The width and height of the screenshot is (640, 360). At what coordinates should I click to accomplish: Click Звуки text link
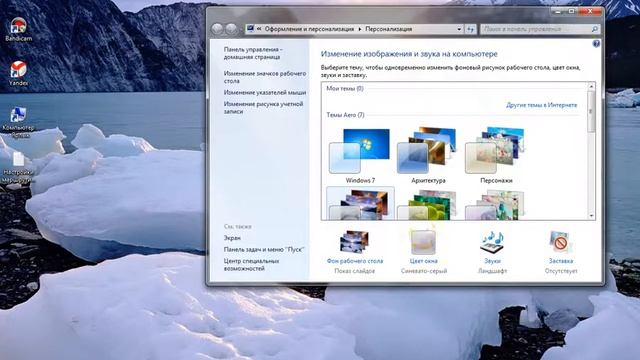492,261
